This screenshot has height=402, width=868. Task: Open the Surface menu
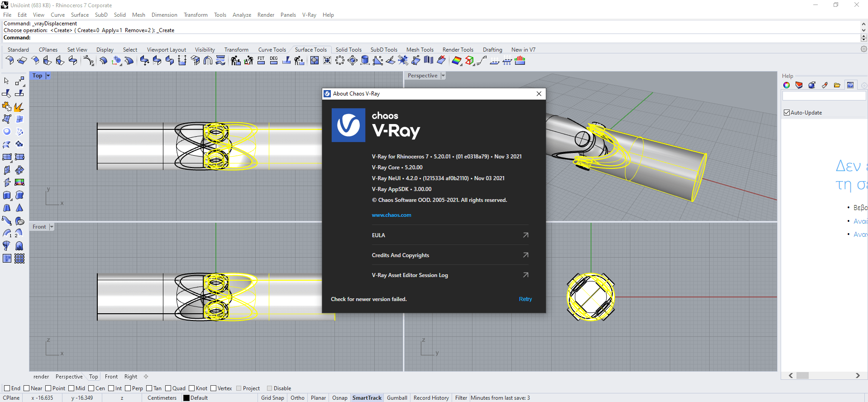80,15
